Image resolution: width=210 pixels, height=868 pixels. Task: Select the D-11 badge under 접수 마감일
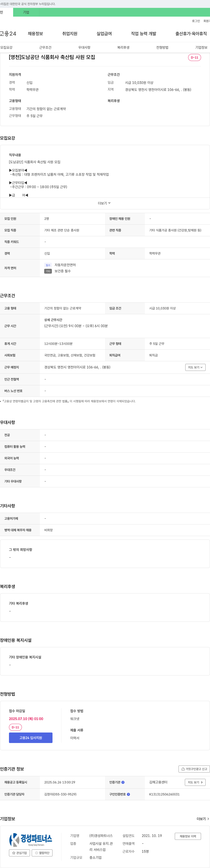click(x=16, y=727)
